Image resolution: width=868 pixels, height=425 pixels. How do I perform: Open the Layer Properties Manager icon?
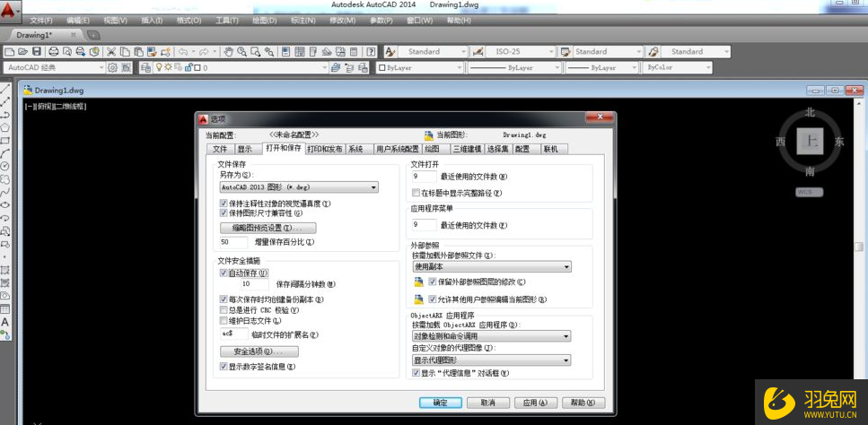(x=145, y=67)
